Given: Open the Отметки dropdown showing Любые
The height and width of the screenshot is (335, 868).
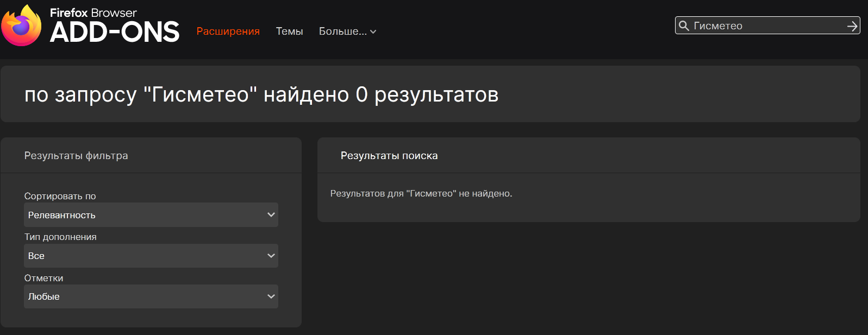Looking at the screenshot, I should pyautogui.click(x=151, y=296).
